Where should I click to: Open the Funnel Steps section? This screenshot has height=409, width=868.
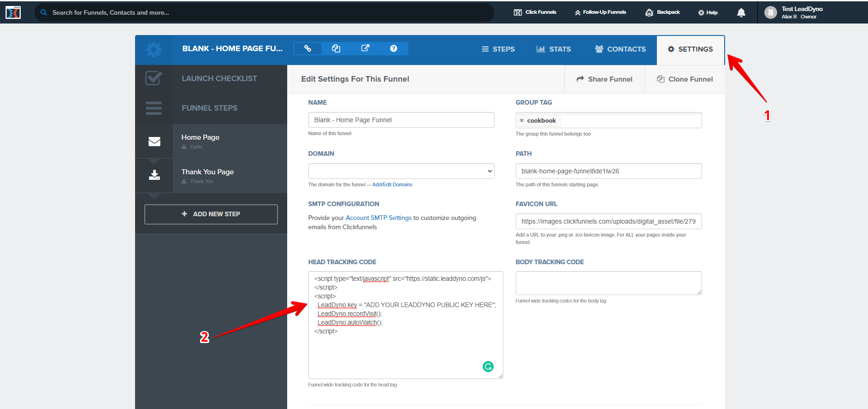point(211,108)
